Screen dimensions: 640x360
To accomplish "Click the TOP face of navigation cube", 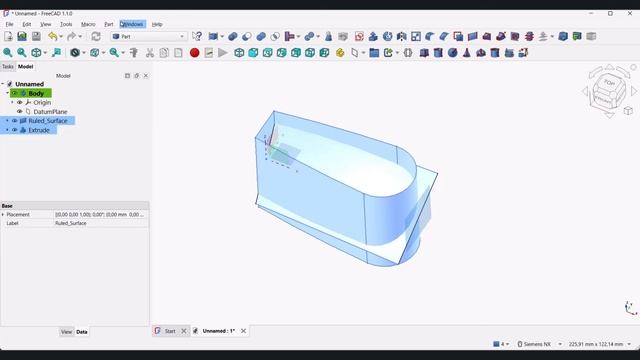I will (x=610, y=83).
